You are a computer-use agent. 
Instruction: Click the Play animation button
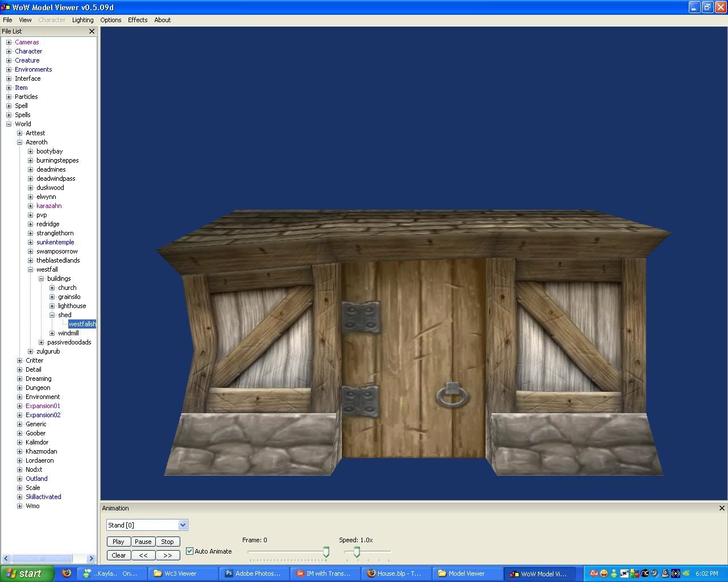pyautogui.click(x=118, y=542)
